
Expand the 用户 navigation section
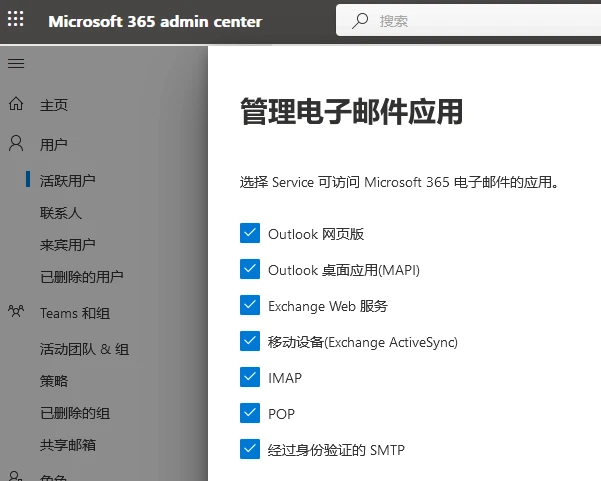tap(54, 144)
